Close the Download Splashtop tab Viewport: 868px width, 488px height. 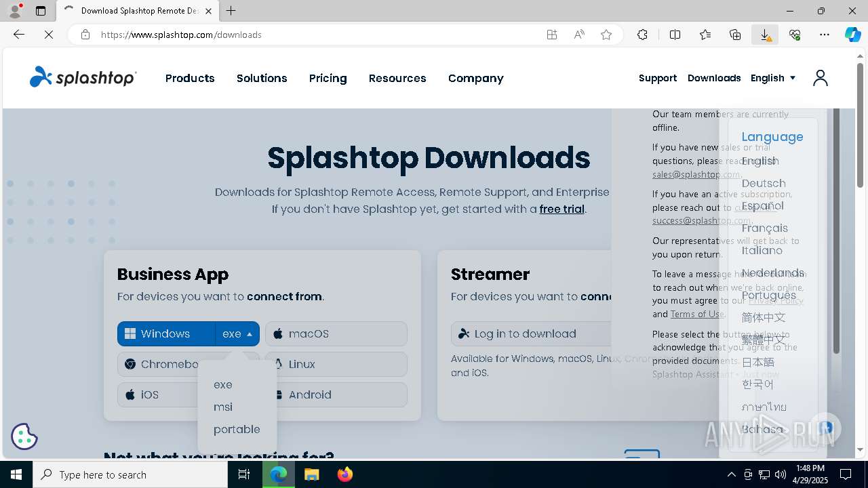pyautogui.click(x=209, y=11)
